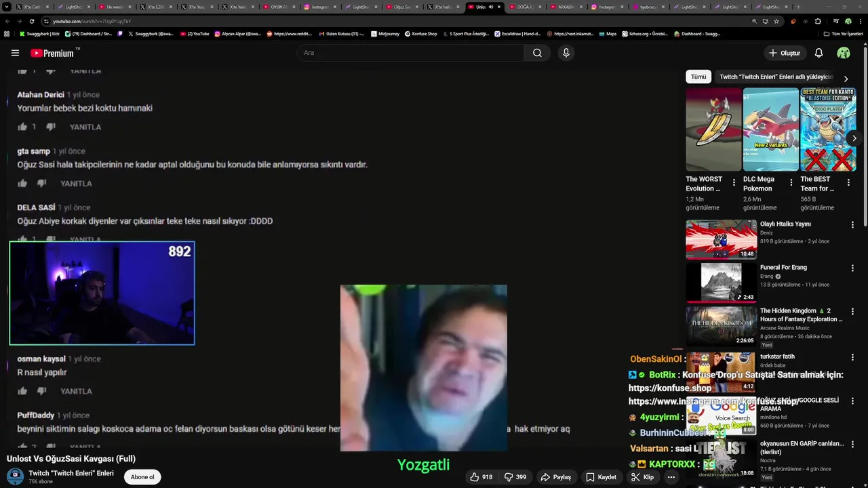The height and width of the screenshot is (488, 868).
Task: Open Twitch Enleri channel avatar
Action: (x=15, y=476)
